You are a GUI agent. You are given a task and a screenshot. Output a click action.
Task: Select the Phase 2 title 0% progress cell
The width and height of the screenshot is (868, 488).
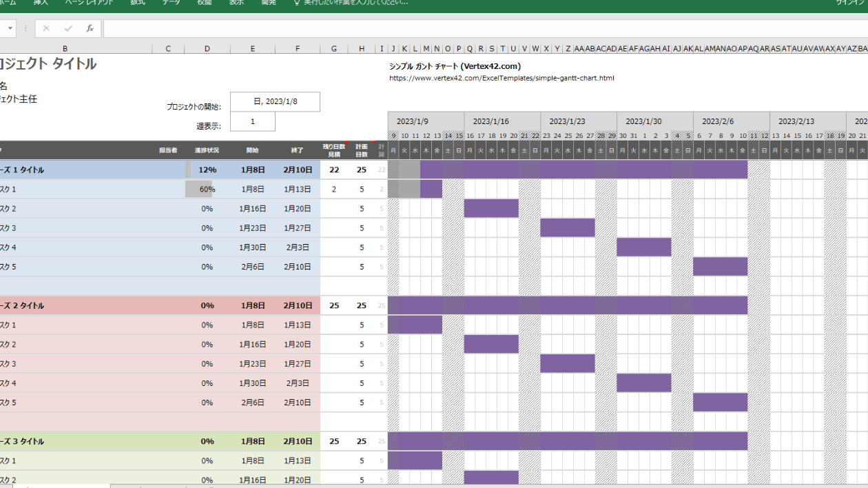tap(207, 305)
